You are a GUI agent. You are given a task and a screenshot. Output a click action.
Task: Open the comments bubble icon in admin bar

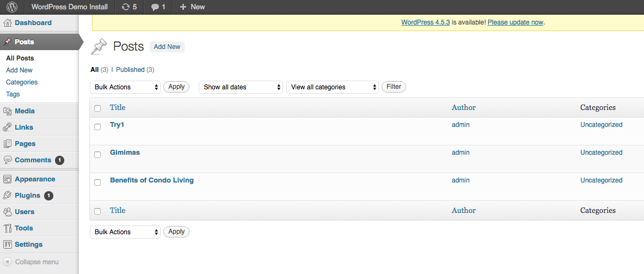155,8
